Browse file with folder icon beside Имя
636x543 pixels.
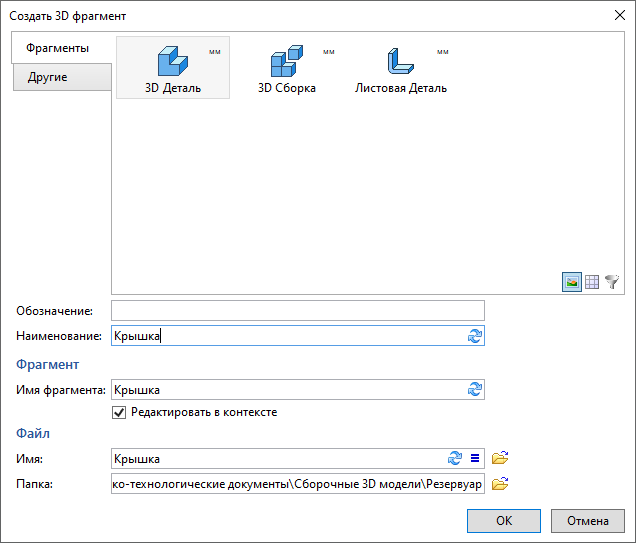tap(501, 459)
